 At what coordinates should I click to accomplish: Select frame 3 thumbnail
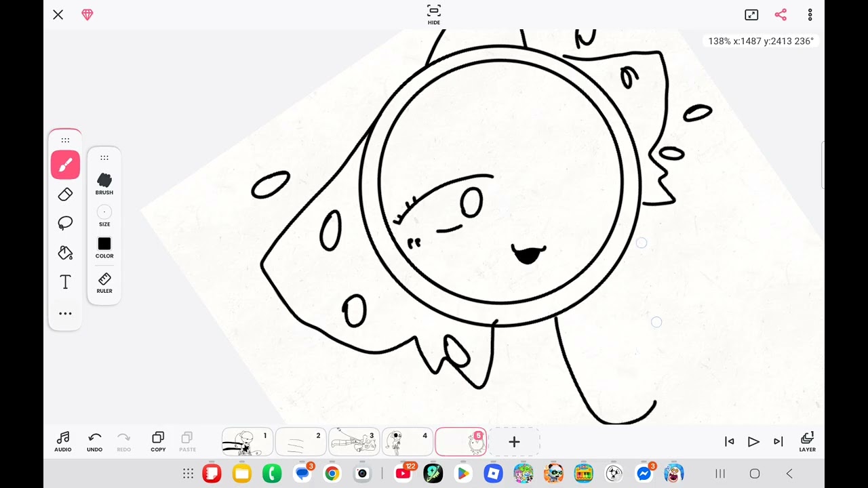pos(354,442)
